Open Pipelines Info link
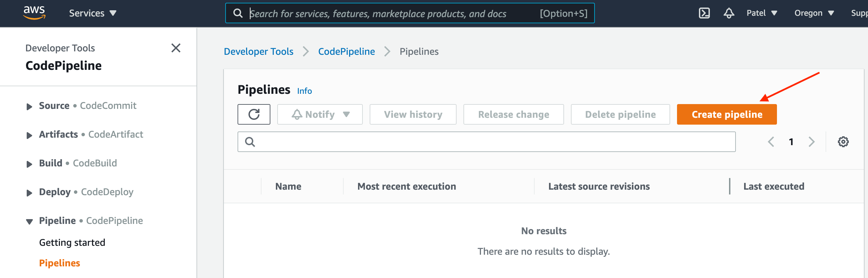The width and height of the screenshot is (868, 278). tap(304, 91)
